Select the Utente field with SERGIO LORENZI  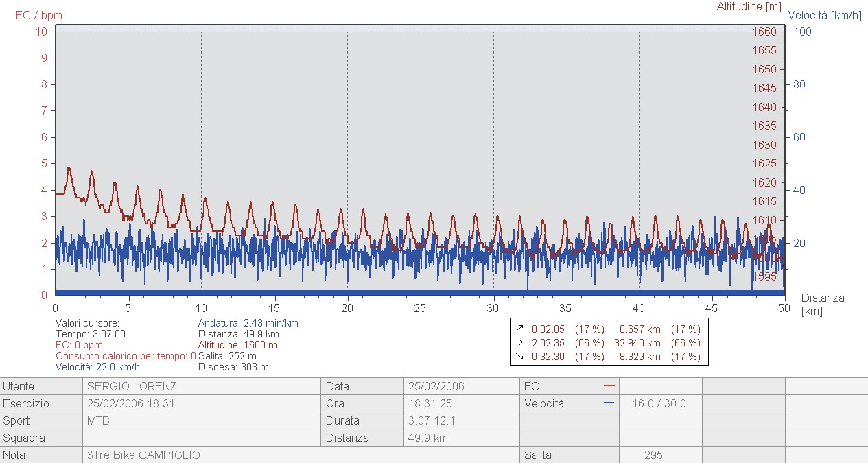[202, 386]
